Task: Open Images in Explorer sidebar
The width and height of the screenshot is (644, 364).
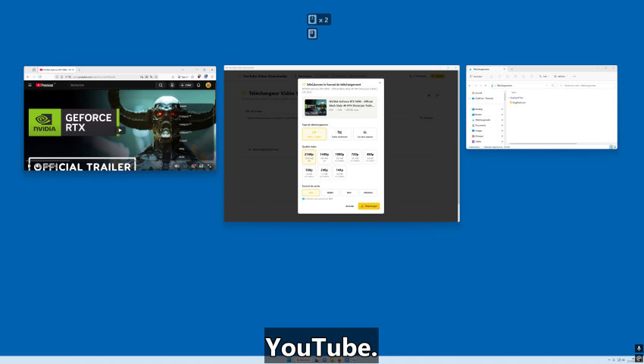Action: 477,130
